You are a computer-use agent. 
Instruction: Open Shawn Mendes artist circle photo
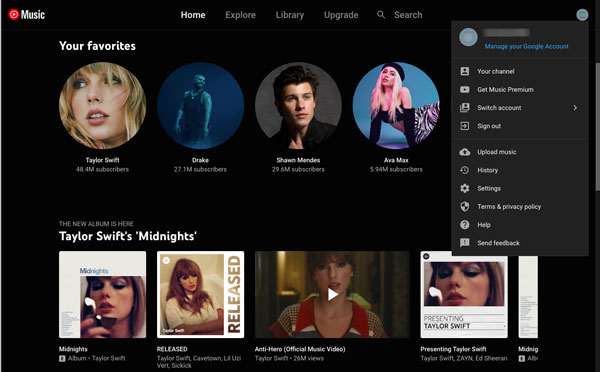[298, 106]
